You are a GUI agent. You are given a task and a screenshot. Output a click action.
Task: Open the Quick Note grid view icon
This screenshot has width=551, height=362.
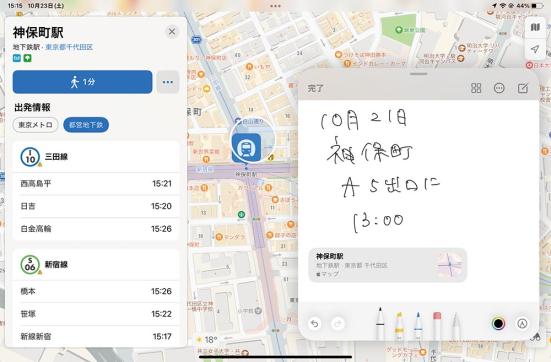(476, 88)
